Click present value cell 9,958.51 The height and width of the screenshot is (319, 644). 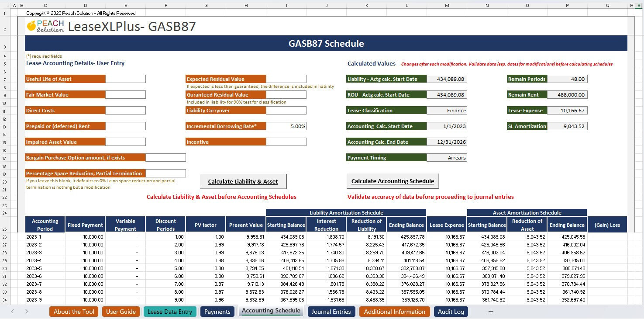coord(246,237)
